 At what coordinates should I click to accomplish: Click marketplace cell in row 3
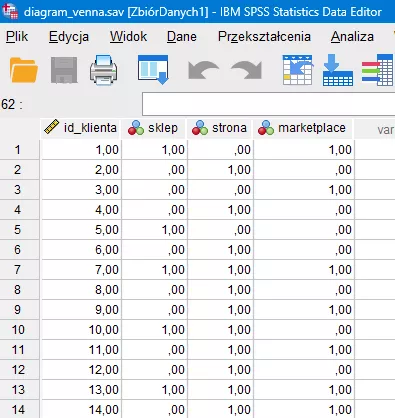tap(304, 190)
